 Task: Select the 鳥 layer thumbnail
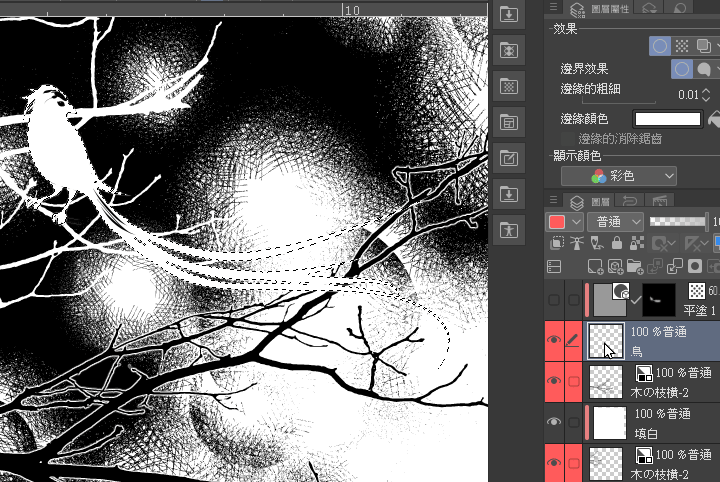click(x=606, y=341)
